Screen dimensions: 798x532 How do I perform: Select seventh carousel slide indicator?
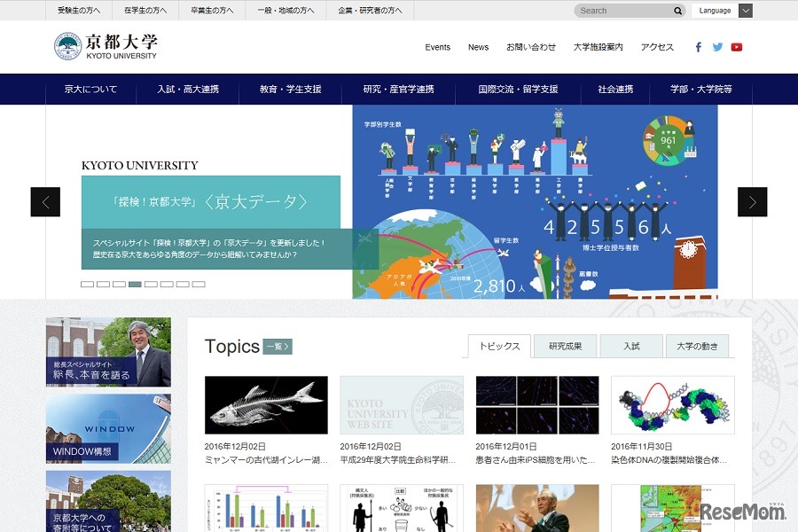[183, 284]
